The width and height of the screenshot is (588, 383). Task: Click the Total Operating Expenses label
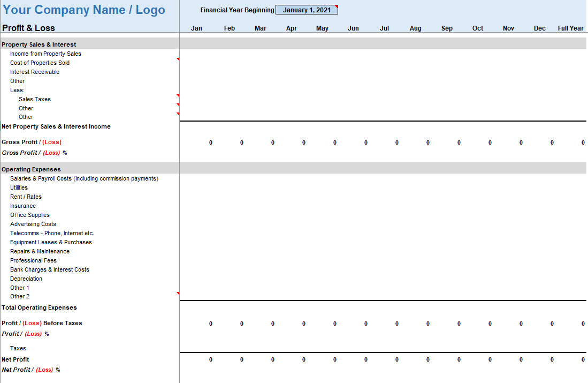(39, 308)
